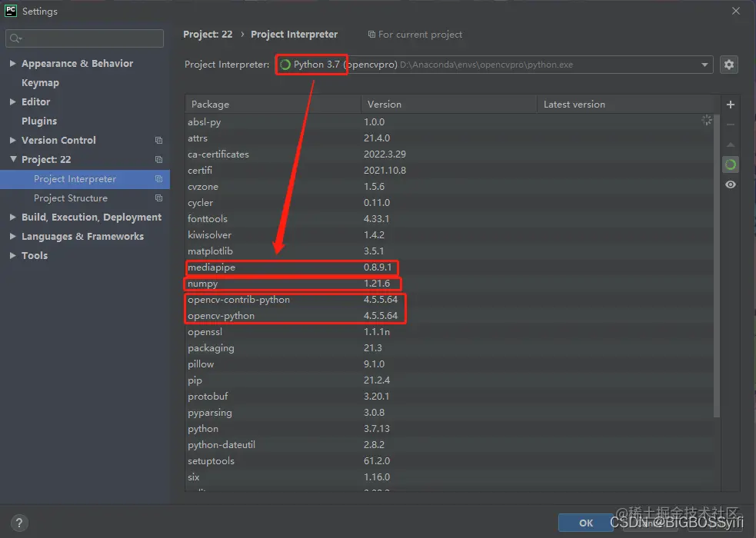Screen dimensions: 756x538
Task: Select the setuptools package row
Action: coord(449,461)
